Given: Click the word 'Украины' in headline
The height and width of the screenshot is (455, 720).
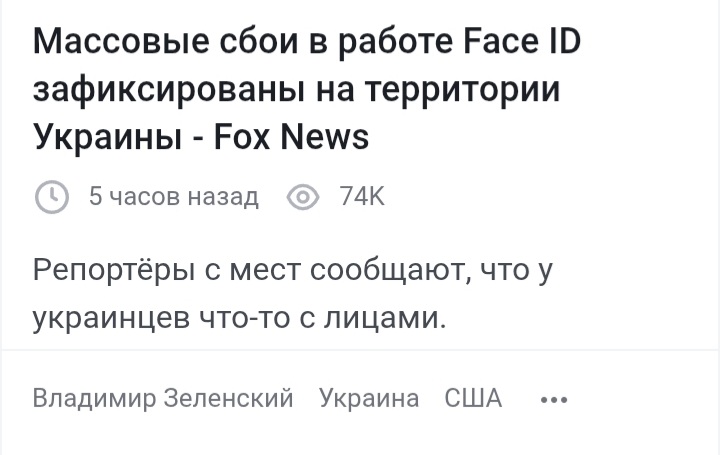Looking at the screenshot, I should 107,138.
